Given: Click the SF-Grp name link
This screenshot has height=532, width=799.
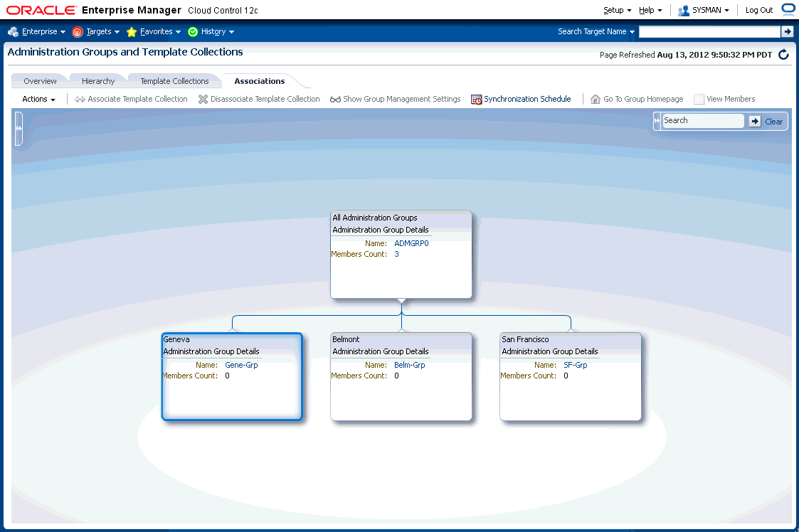Looking at the screenshot, I should pos(576,366).
